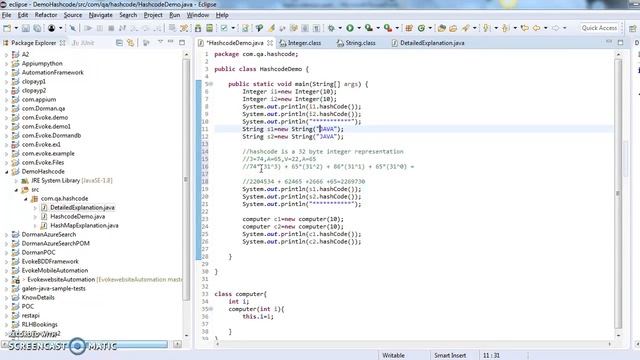
Task: Click the Back navigation arrow icon
Action: coord(536,28)
